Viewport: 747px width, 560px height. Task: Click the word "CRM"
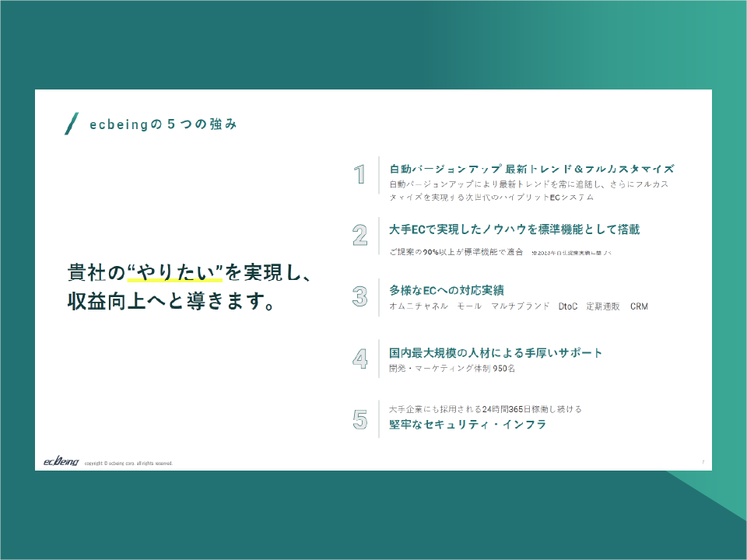[x=639, y=306]
